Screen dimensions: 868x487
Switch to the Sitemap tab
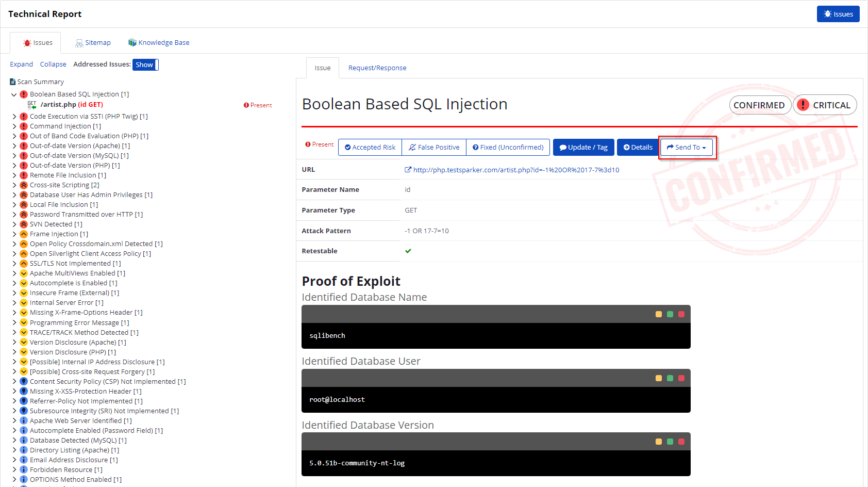[x=97, y=42]
